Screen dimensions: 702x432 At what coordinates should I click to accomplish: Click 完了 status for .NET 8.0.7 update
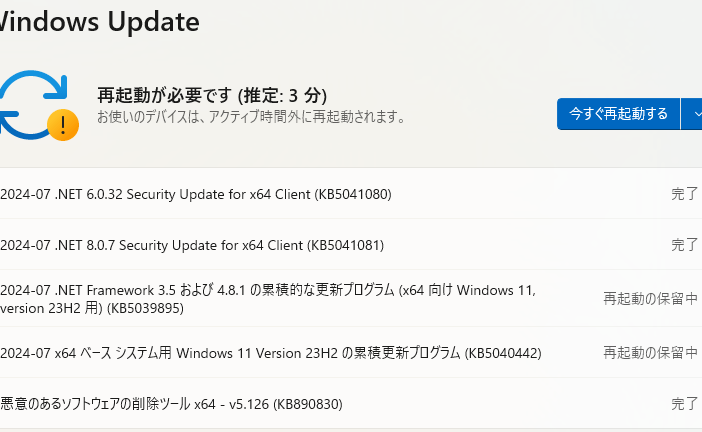point(685,245)
